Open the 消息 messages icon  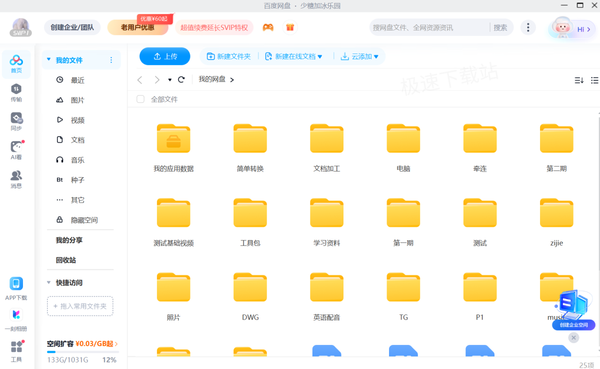(16, 180)
